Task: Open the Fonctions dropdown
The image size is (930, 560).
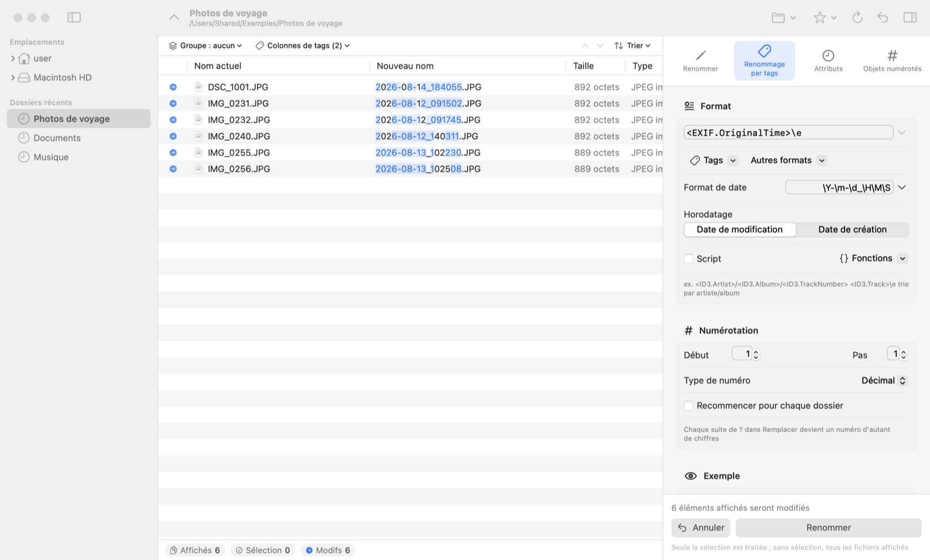Action: click(x=873, y=259)
